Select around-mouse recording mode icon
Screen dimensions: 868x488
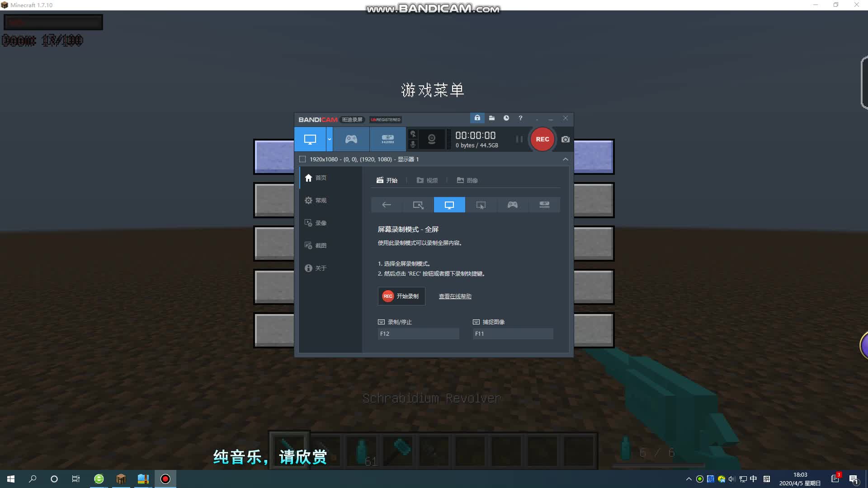481,205
